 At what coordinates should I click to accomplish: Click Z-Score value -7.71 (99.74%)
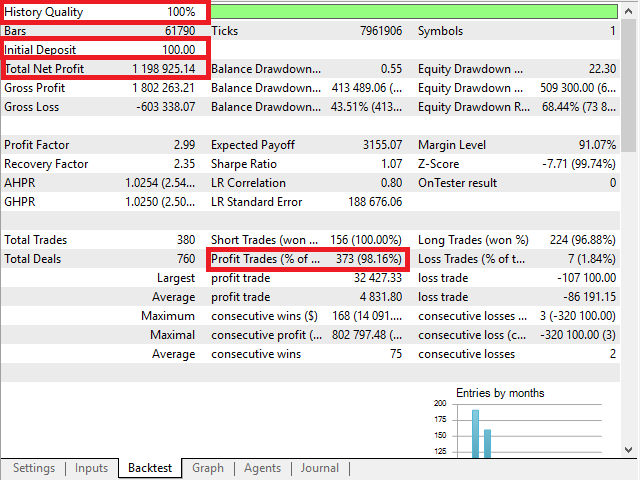(579, 164)
